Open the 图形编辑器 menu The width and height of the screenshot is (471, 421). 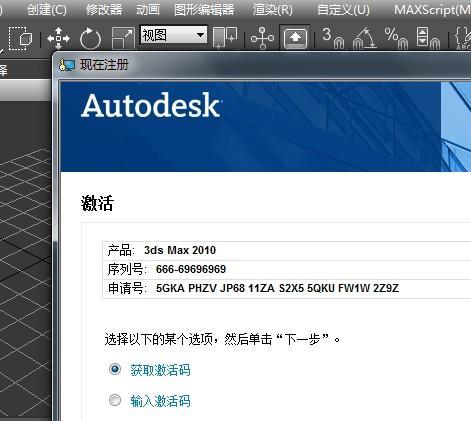(x=204, y=10)
